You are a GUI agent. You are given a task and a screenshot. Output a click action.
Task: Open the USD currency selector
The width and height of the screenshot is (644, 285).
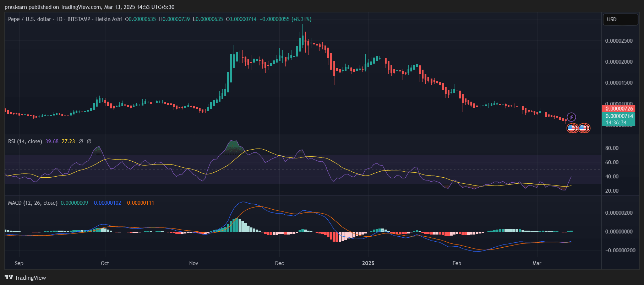tap(620, 20)
